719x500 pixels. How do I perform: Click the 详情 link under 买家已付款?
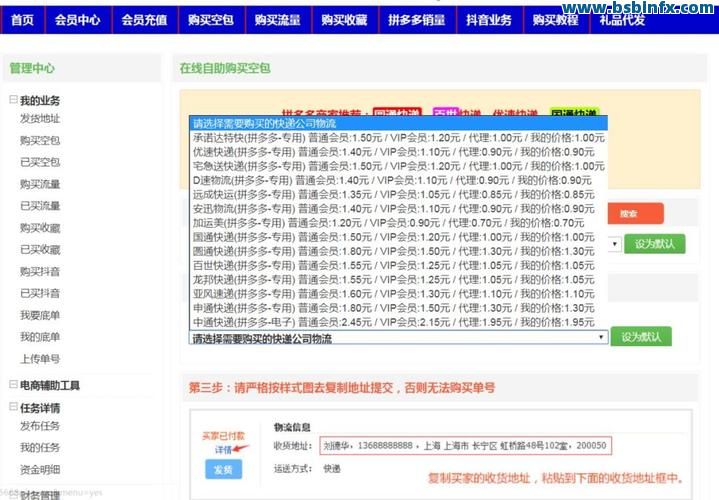point(222,450)
